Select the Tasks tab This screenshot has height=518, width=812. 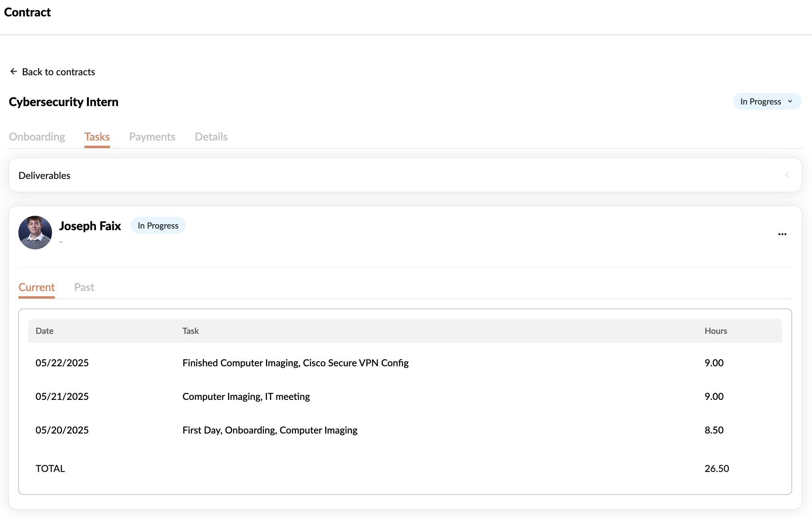(97, 137)
